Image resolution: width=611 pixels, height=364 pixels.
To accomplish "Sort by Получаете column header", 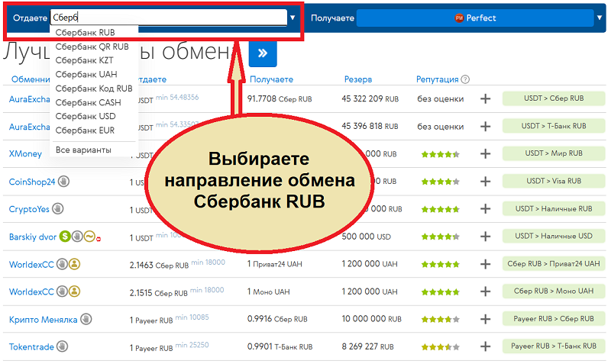I will pyautogui.click(x=271, y=79).
